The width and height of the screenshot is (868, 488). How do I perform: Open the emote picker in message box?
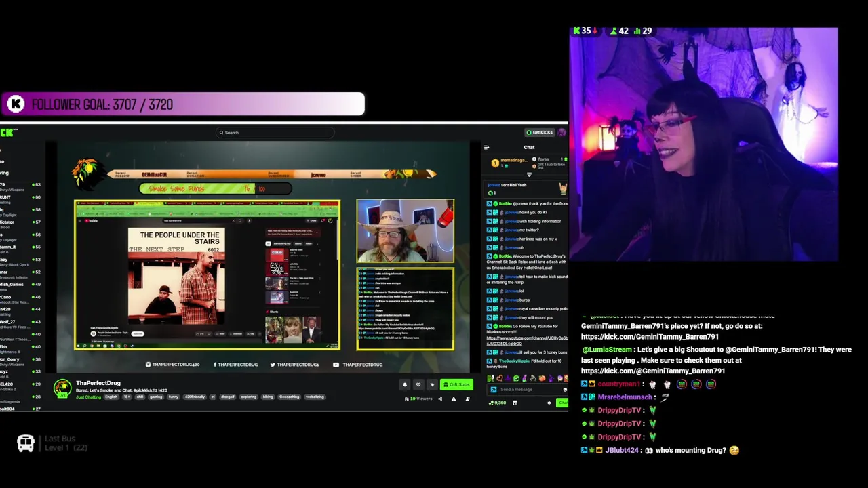[565, 390]
